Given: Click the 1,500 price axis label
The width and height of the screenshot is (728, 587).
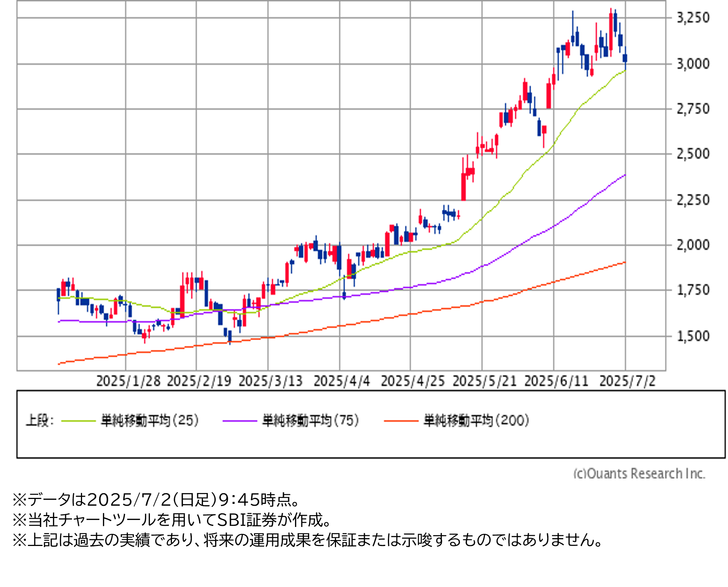Looking at the screenshot, I should click(693, 336).
